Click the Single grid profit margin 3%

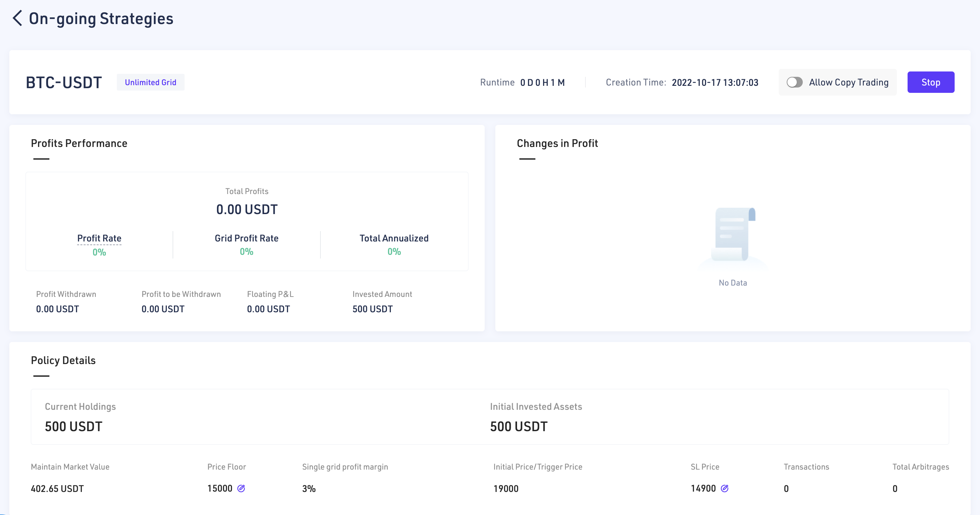(309, 489)
